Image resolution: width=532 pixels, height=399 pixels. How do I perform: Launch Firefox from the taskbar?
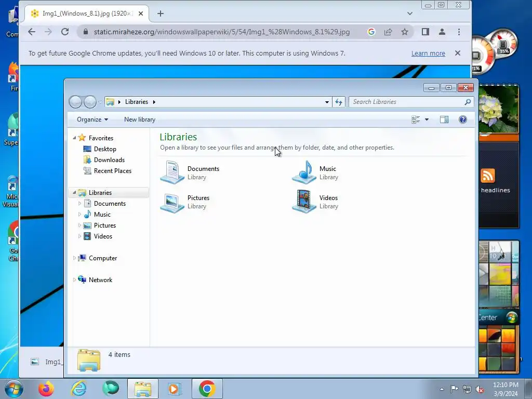46,389
